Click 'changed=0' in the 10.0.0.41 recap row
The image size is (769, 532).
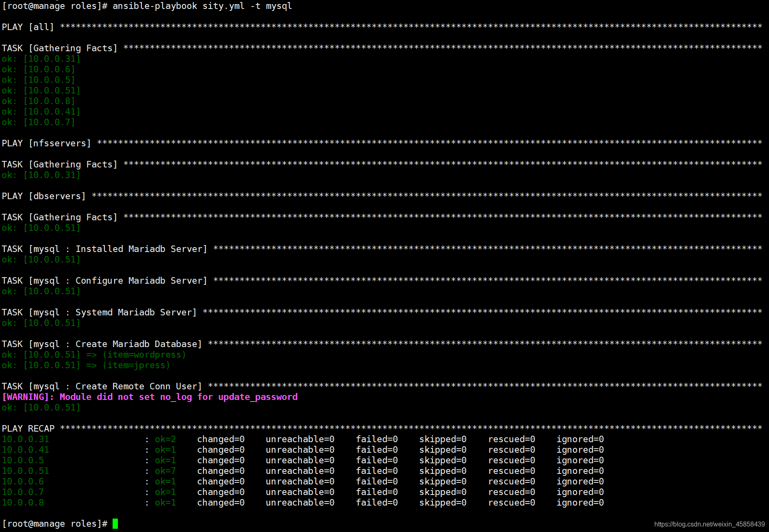tap(221, 449)
